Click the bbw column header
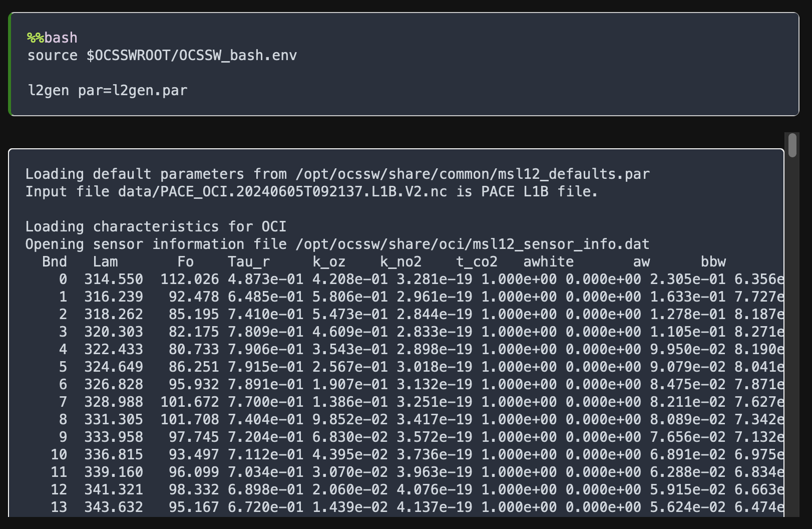 point(713,261)
